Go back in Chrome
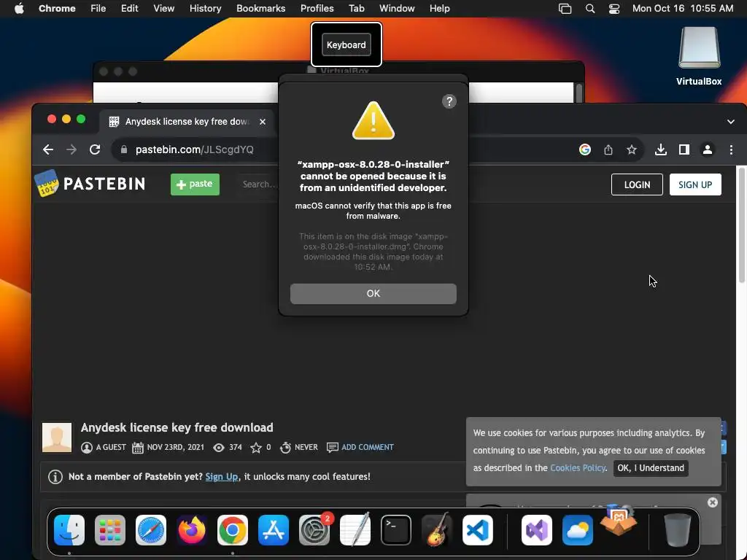Image resolution: width=747 pixels, height=560 pixels. pyautogui.click(x=48, y=149)
